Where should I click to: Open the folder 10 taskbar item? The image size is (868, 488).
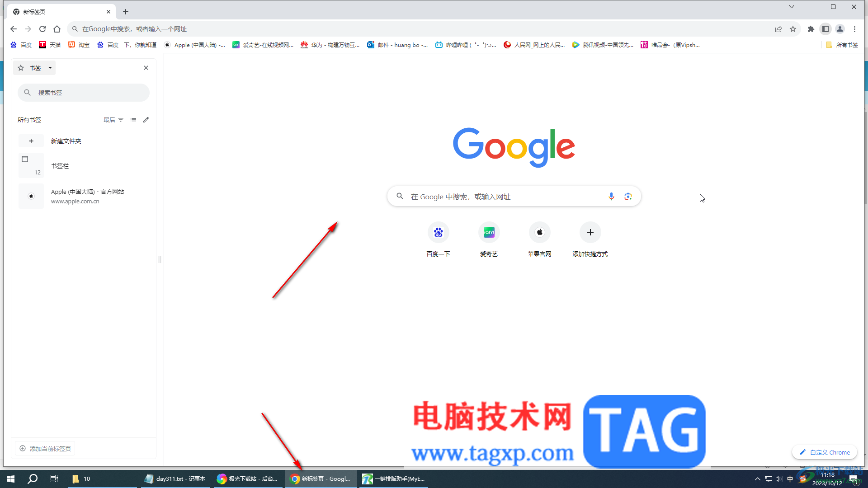point(102,479)
